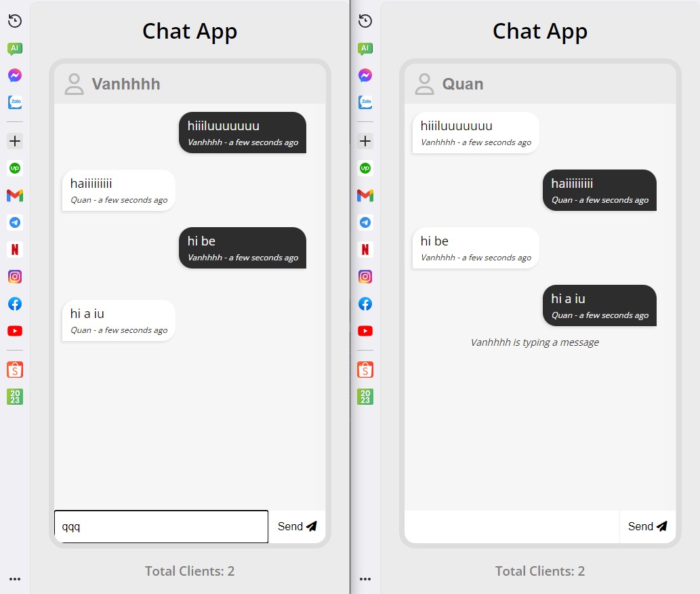Open Netflix icon in left window sidebar
This screenshot has height=594, width=700.
click(x=15, y=250)
